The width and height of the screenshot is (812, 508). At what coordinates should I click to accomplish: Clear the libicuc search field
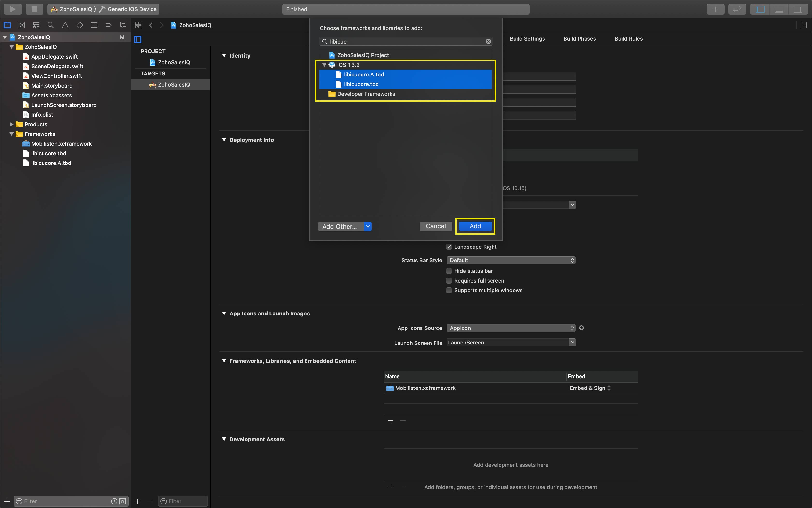pyautogui.click(x=488, y=41)
